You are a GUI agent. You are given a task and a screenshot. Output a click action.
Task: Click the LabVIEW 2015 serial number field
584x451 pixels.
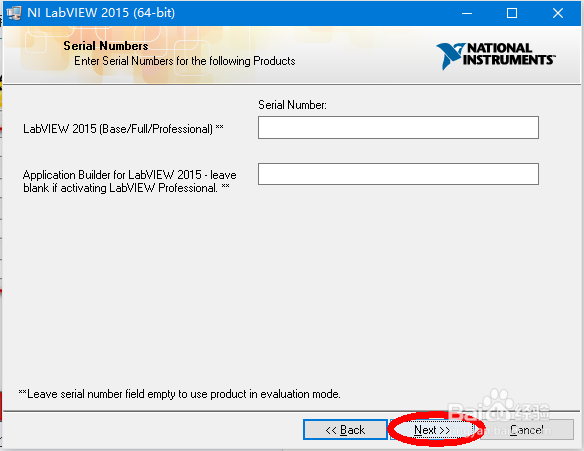click(x=398, y=127)
